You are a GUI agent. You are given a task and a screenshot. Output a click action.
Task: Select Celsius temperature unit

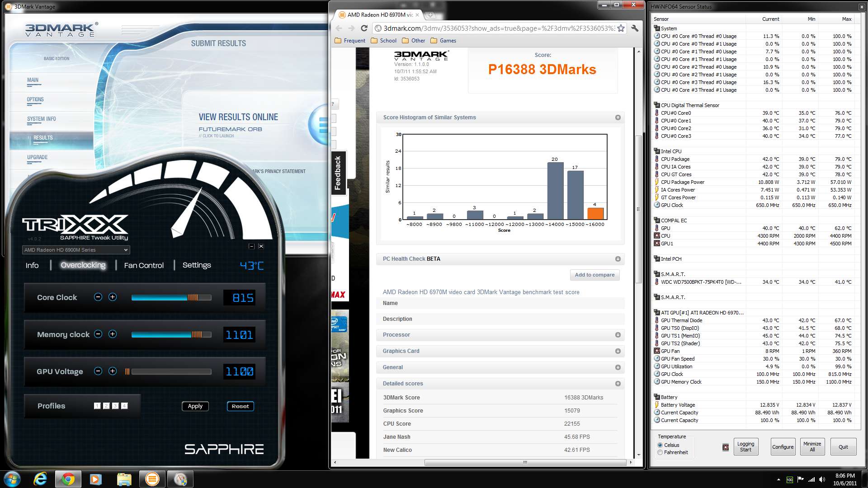pyautogui.click(x=660, y=445)
